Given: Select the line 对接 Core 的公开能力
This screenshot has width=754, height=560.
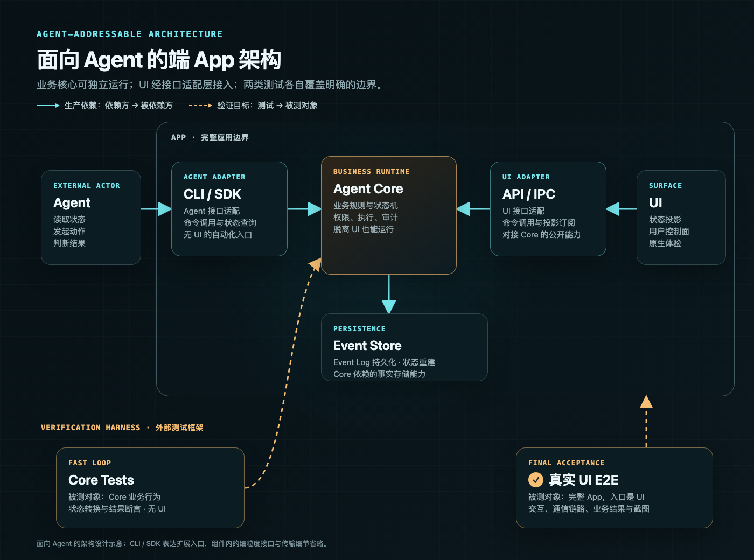Looking at the screenshot, I should pos(541,235).
